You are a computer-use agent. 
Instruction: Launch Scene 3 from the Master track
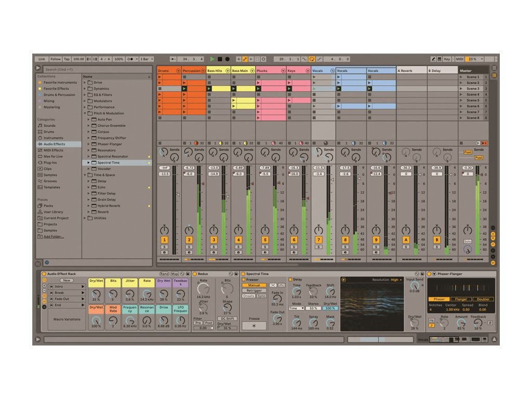[461, 89]
